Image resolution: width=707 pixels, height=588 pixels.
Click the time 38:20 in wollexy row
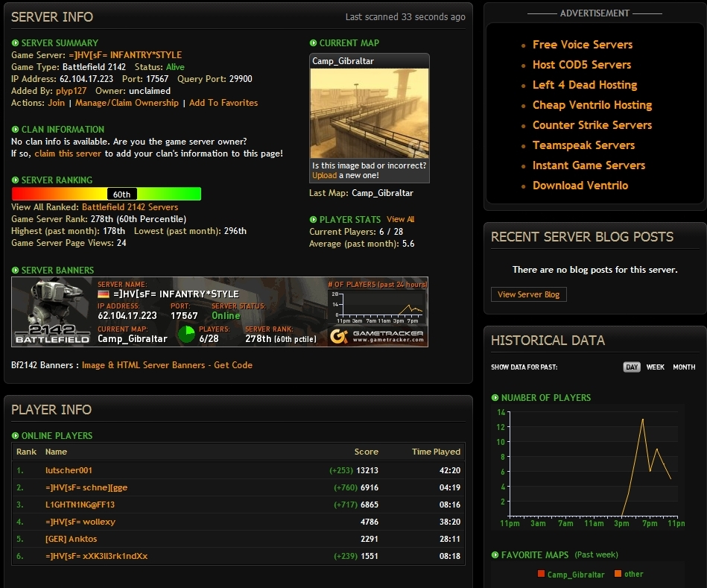click(x=450, y=522)
